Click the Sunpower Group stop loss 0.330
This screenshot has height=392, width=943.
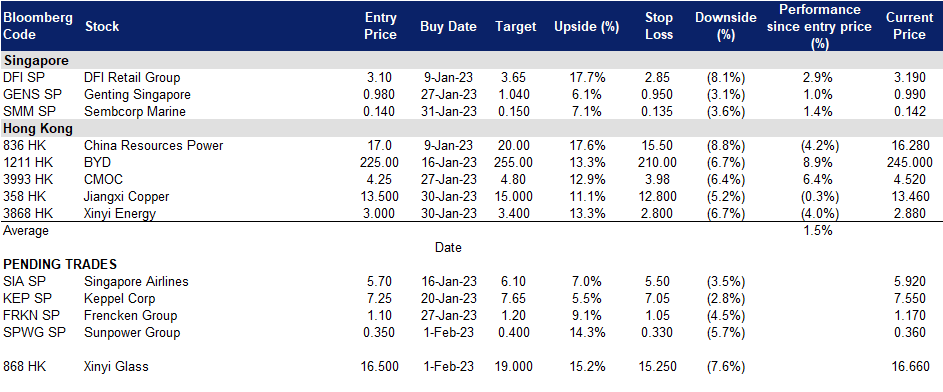tap(659, 332)
